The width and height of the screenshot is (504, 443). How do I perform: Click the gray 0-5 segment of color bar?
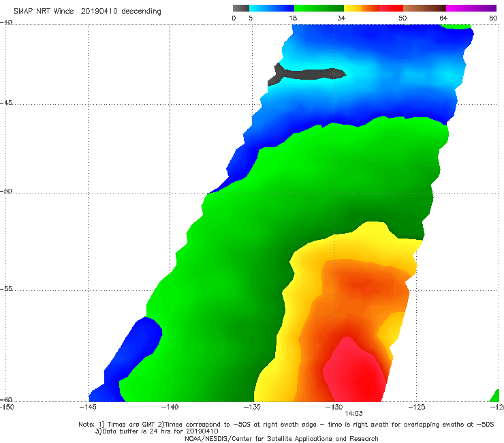point(241,8)
